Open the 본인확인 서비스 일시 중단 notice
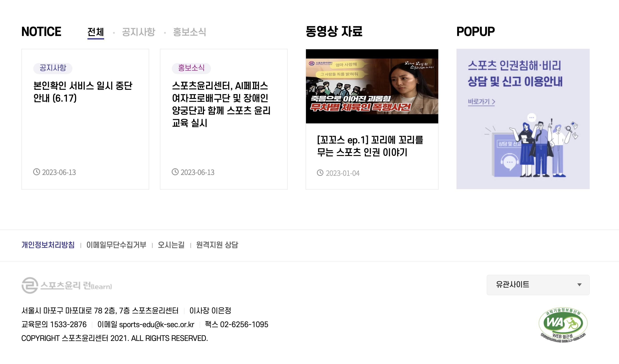This screenshot has height=364, width=619. click(x=83, y=92)
